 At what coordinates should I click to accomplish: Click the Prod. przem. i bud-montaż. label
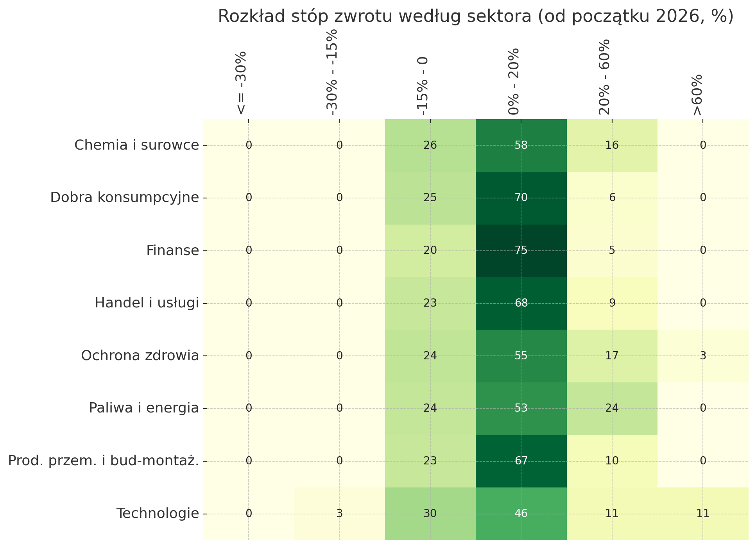pyautogui.click(x=103, y=461)
